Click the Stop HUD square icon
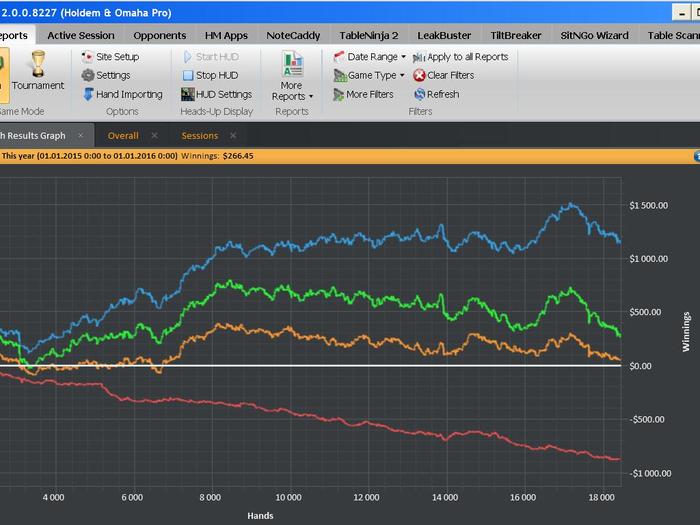 (x=188, y=75)
